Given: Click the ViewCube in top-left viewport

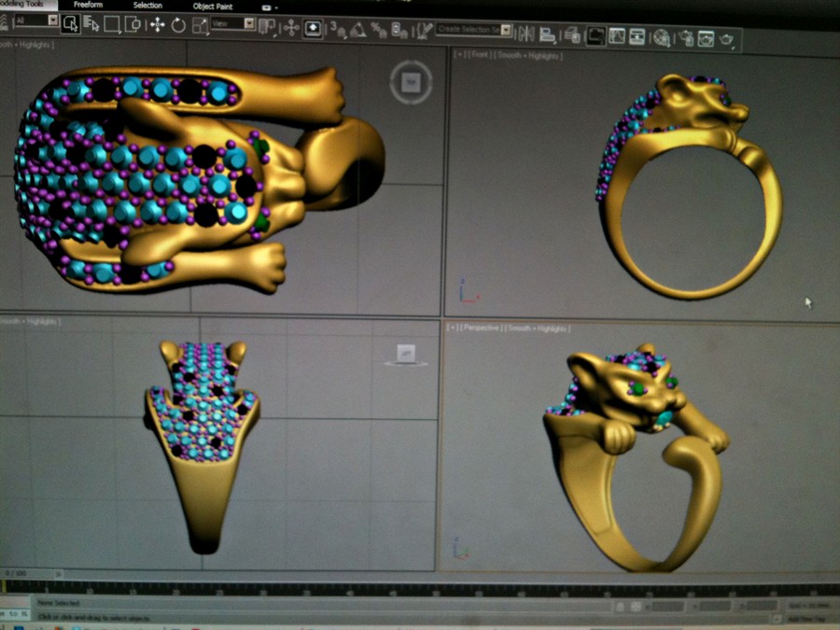Looking at the screenshot, I should (x=410, y=83).
